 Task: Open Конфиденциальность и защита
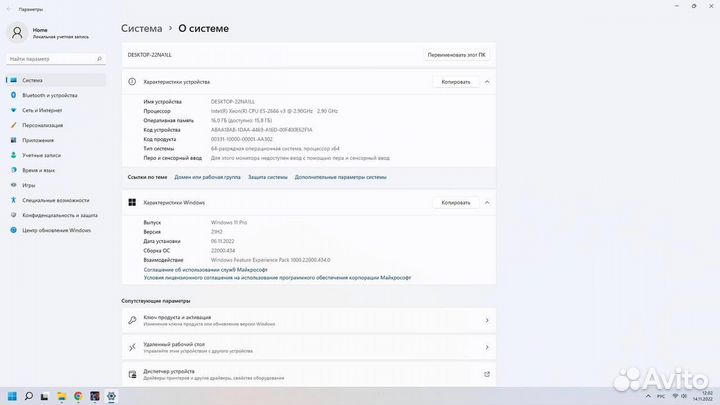coord(56,215)
